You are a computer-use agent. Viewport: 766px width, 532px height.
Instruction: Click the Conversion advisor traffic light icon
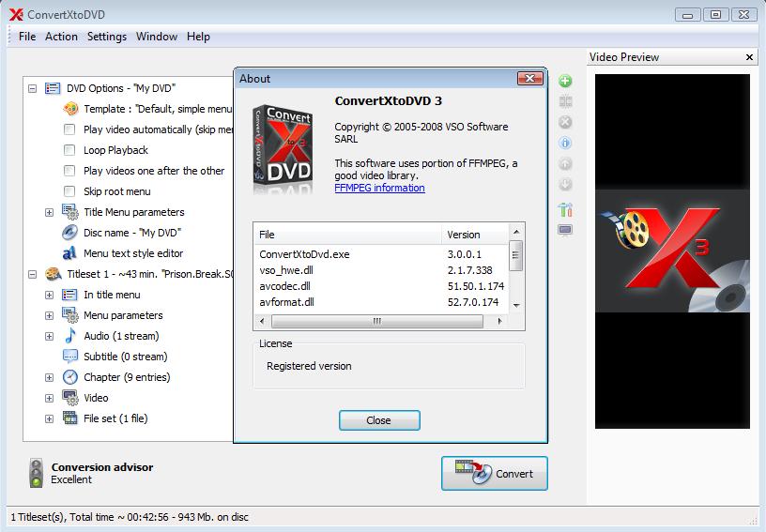37,473
